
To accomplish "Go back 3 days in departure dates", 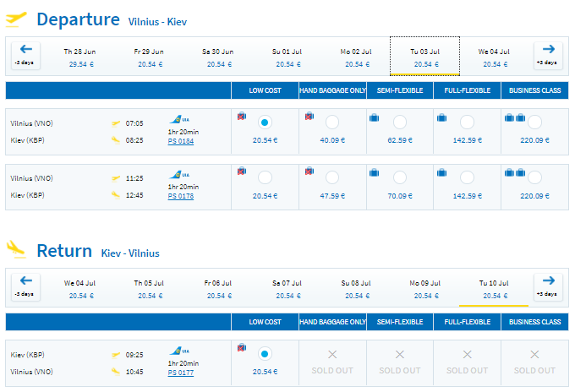I will coord(25,56).
